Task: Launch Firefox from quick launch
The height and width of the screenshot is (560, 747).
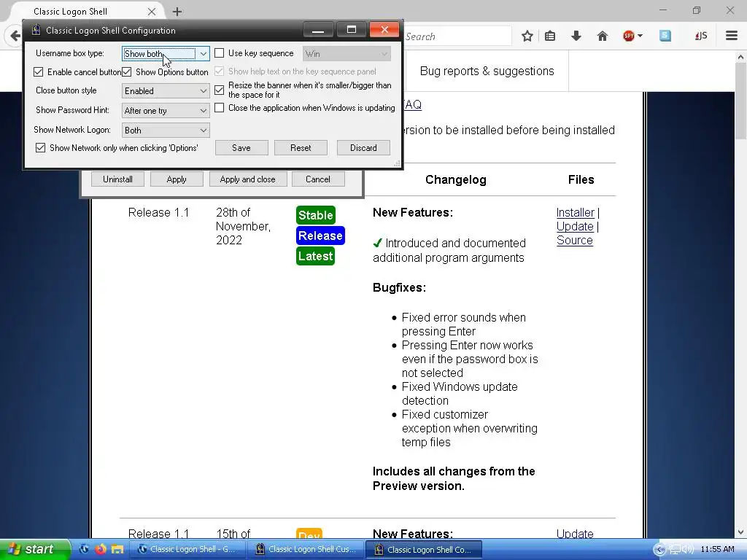Action: click(x=101, y=549)
